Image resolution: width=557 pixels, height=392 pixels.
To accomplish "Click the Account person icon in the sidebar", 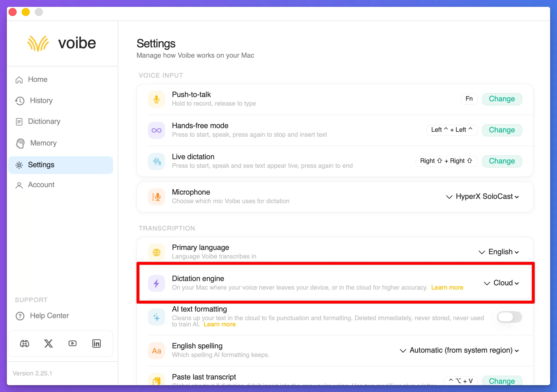I will (x=19, y=185).
